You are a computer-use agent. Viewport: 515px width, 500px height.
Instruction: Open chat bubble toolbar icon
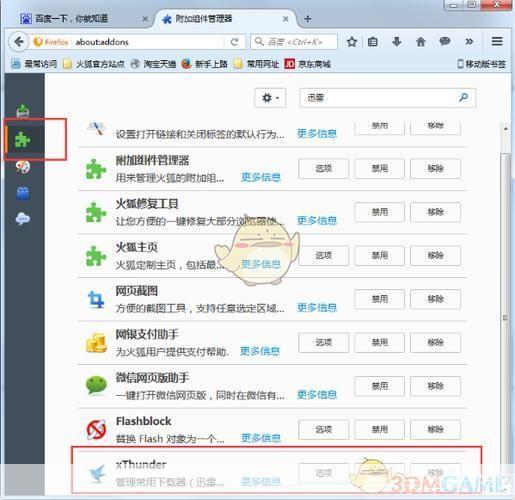pos(445,42)
